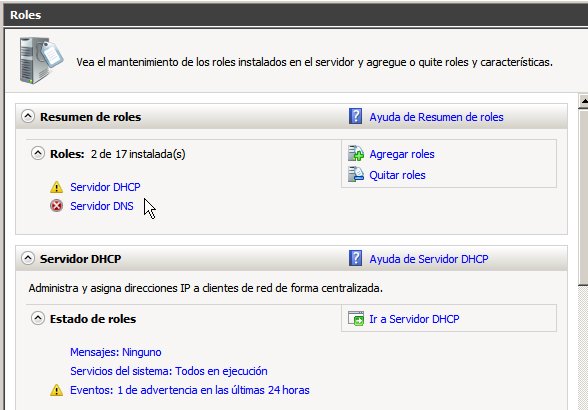
Task: Collapse the Roles installed list
Action: (38, 153)
